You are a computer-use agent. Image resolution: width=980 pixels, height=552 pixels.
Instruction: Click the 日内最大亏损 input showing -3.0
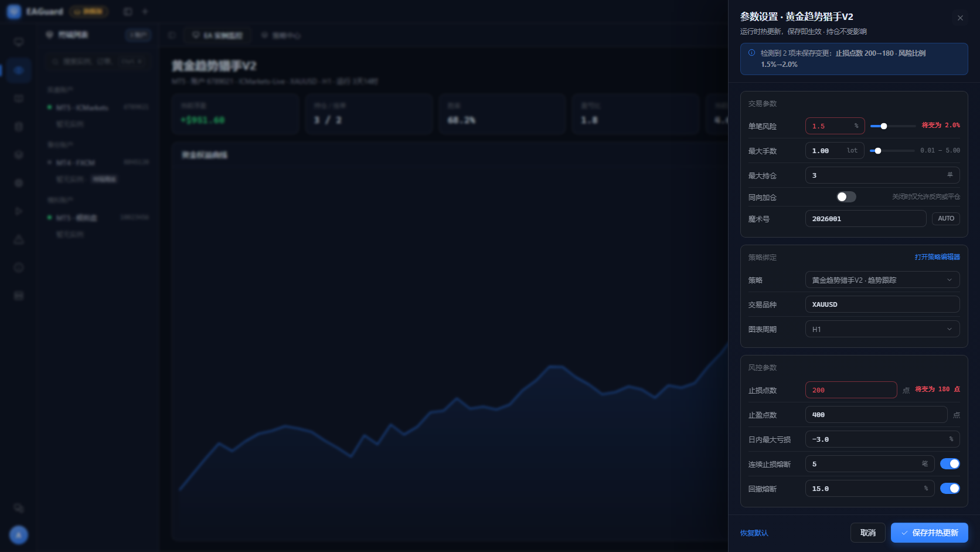pyautogui.click(x=883, y=439)
